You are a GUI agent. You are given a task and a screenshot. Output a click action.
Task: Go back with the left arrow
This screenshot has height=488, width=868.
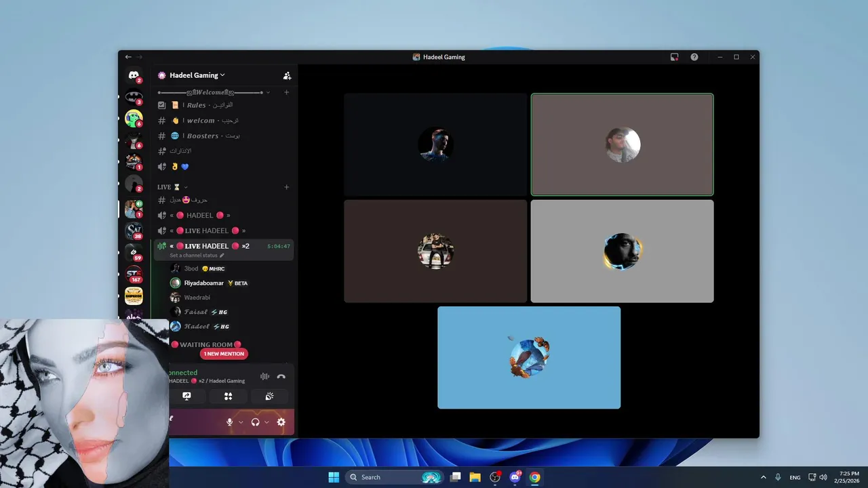coord(128,57)
